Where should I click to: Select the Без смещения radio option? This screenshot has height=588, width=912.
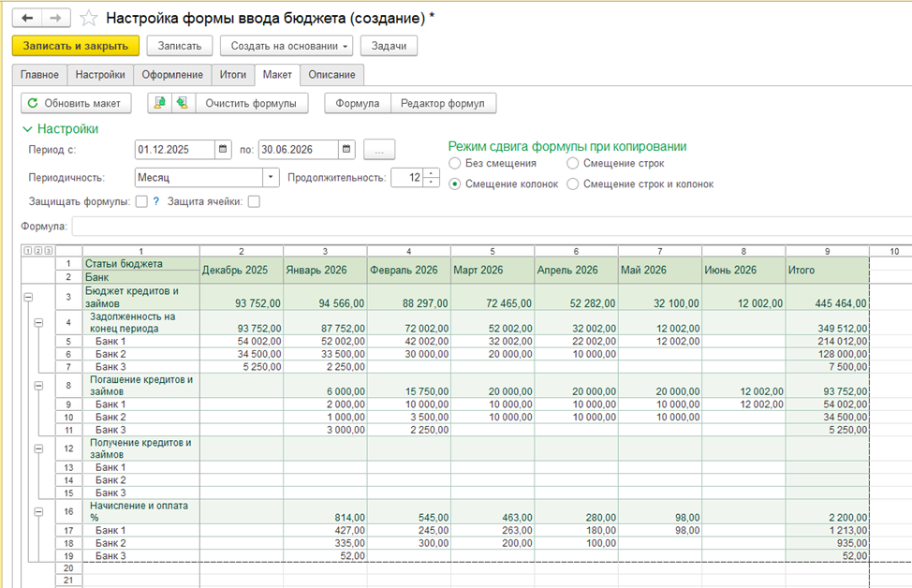(x=456, y=164)
